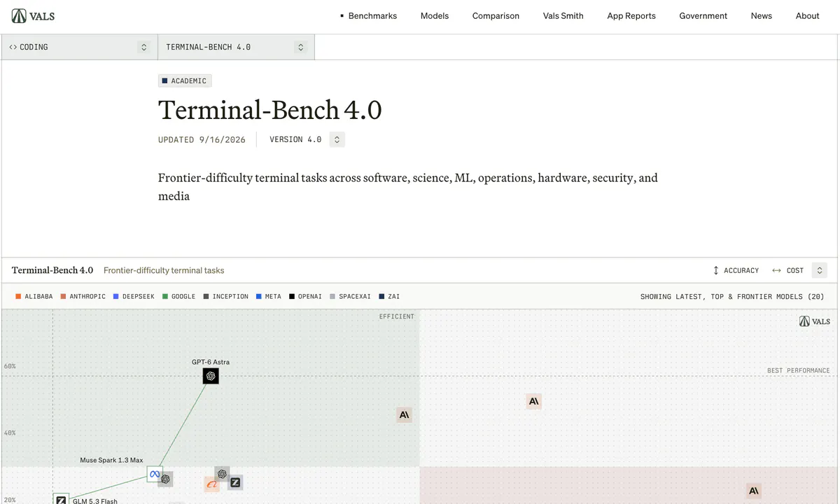The height and width of the screenshot is (504, 840).
Task: Navigate to Vals Smith
Action: click(x=563, y=15)
